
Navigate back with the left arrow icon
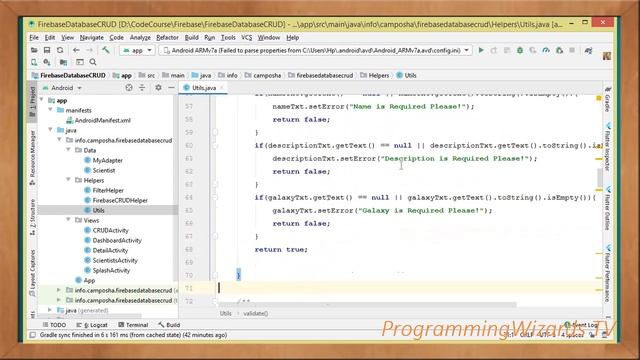coord(76,50)
